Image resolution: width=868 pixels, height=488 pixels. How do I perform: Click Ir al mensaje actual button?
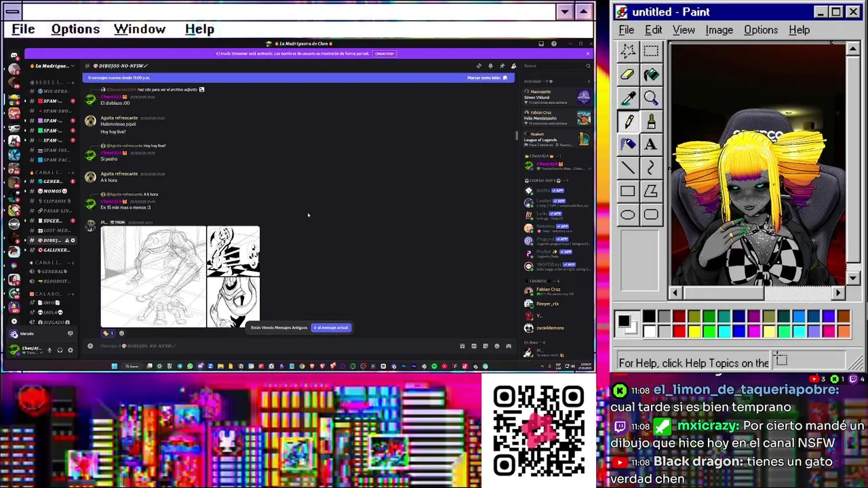coord(331,327)
